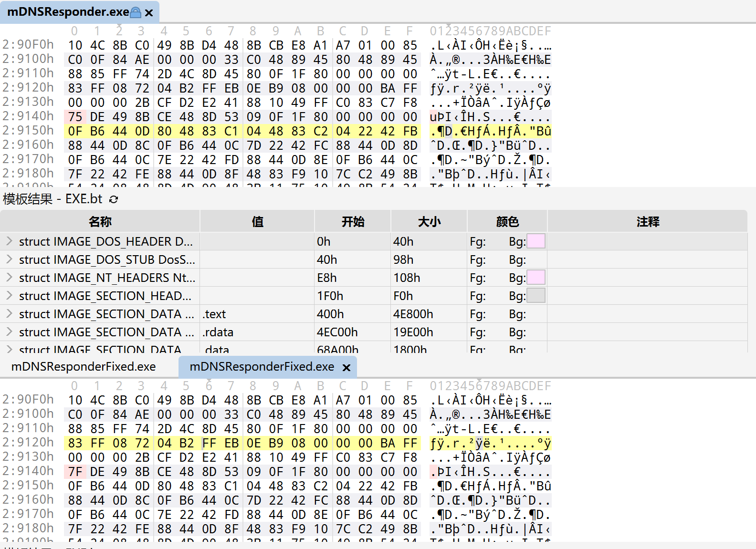
Task: Select the inactive mDNSResponderFixed.exe tab
Action: (x=84, y=366)
